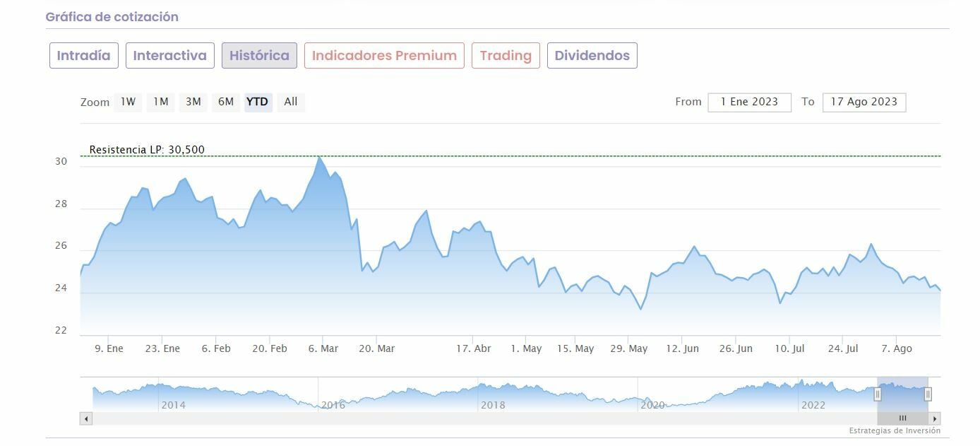Select the 6M zoom option
This screenshot has height=446, width=980.
(226, 102)
